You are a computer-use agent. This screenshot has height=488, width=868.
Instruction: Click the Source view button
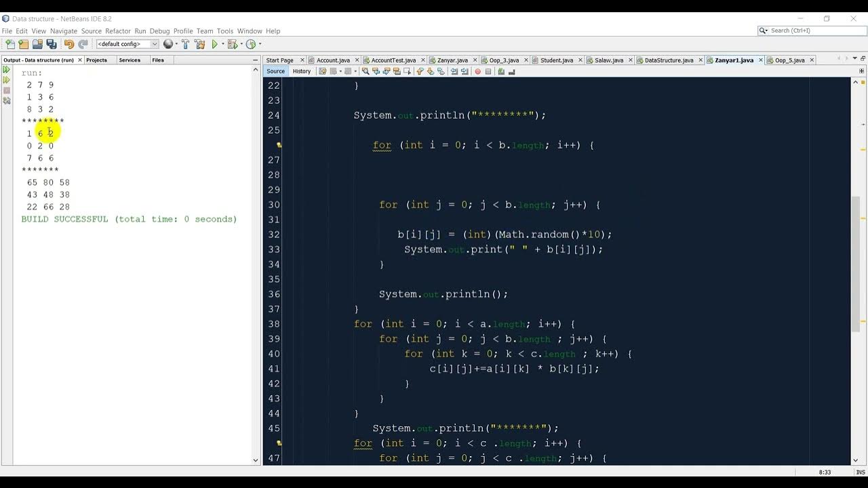275,71
